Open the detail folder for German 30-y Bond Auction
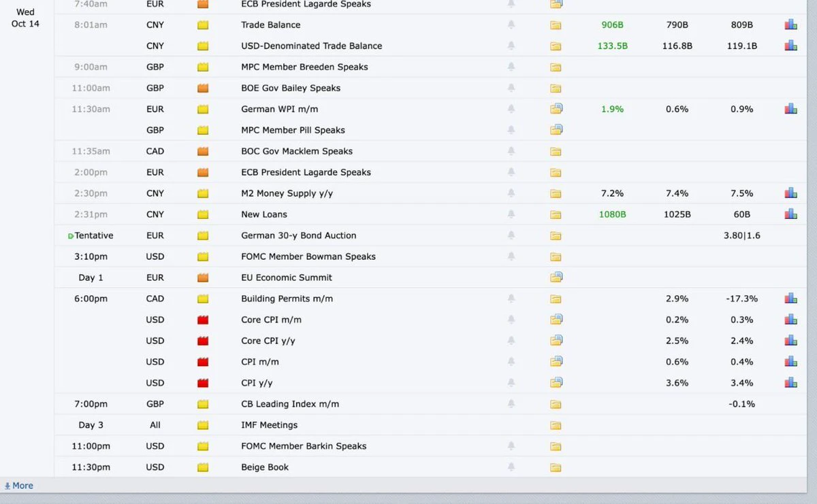Screen dimensions: 817x504 click(x=556, y=235)
